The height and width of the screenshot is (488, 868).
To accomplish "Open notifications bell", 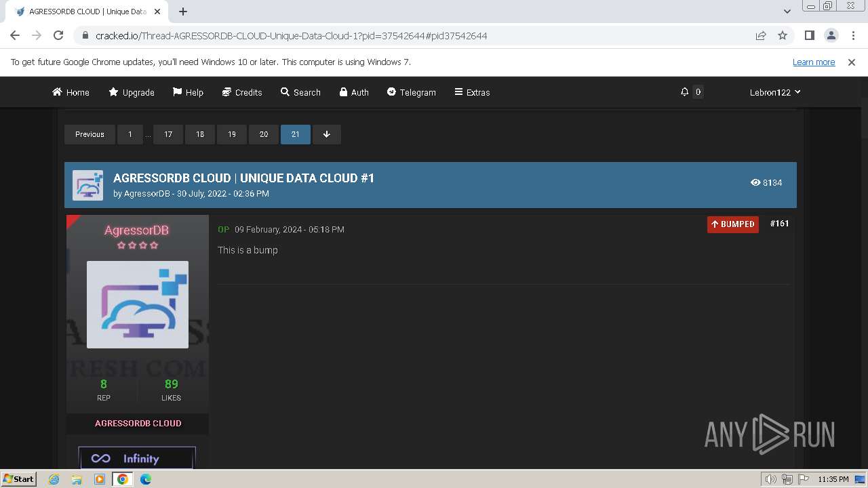I will pos(685,91).
